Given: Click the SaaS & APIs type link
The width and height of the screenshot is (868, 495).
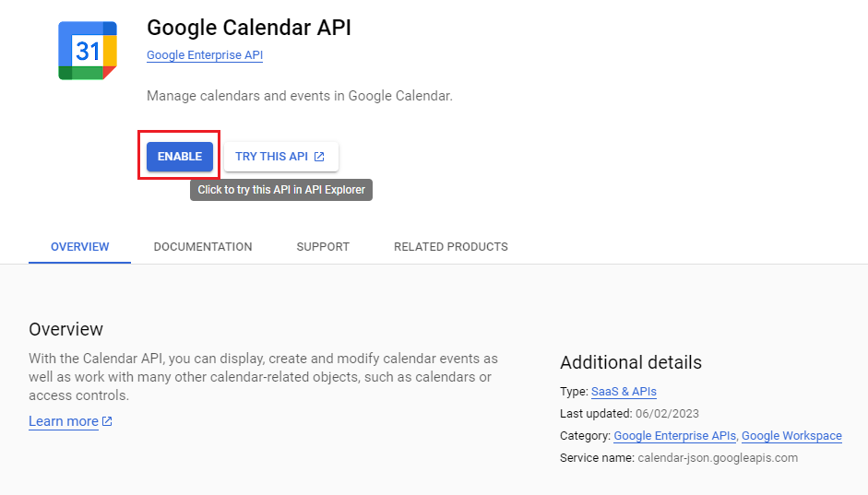Looking at the screenshot, I should point(624,392).
